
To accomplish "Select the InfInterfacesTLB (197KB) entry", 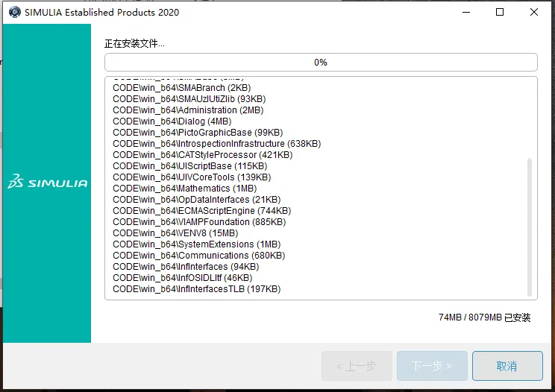I will point(197,289).
